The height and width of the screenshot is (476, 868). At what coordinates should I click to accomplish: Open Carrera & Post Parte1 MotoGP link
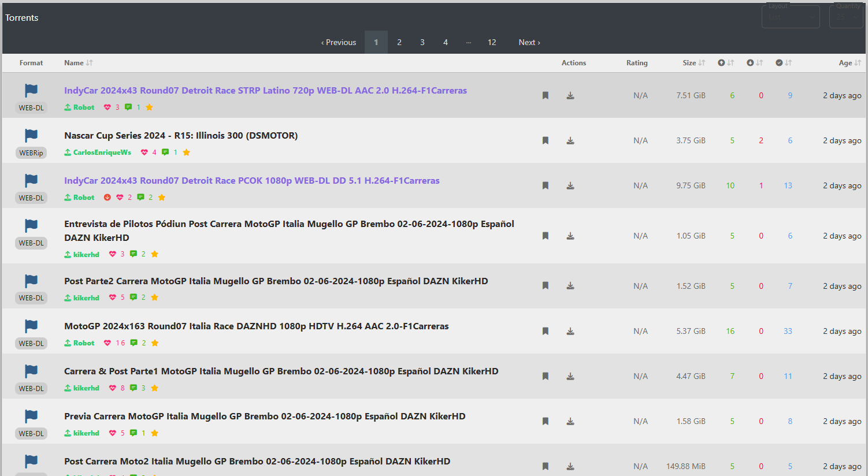[281, 371]
